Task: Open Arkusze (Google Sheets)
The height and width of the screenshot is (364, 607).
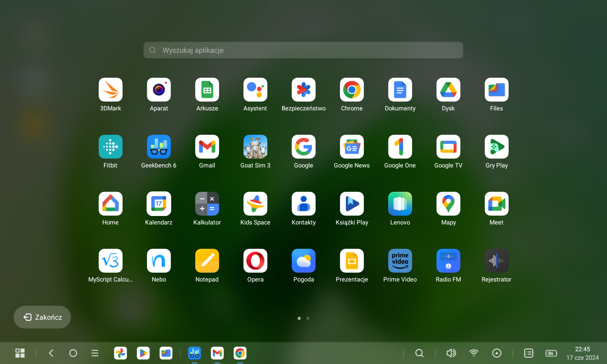Action: point(207,90)
